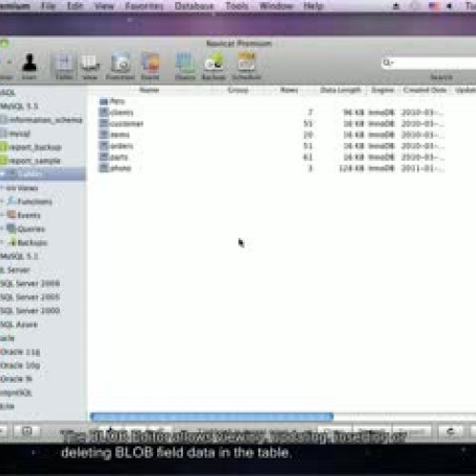The height and width of the screenshot is (476, 476).
Task: Open the Window menu
Action: (x=276, y=6)
